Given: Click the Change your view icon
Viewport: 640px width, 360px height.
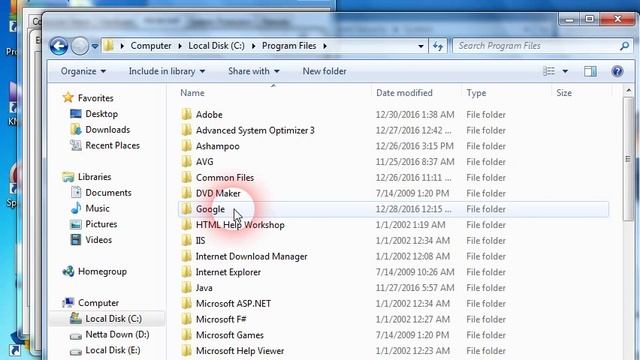Looking at the screenshot, I should [549, 71].
